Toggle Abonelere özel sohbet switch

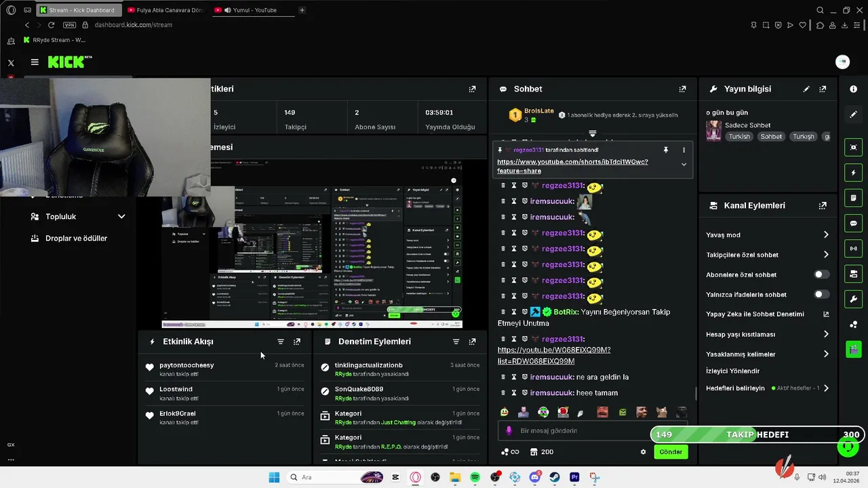tap(821, 274)
